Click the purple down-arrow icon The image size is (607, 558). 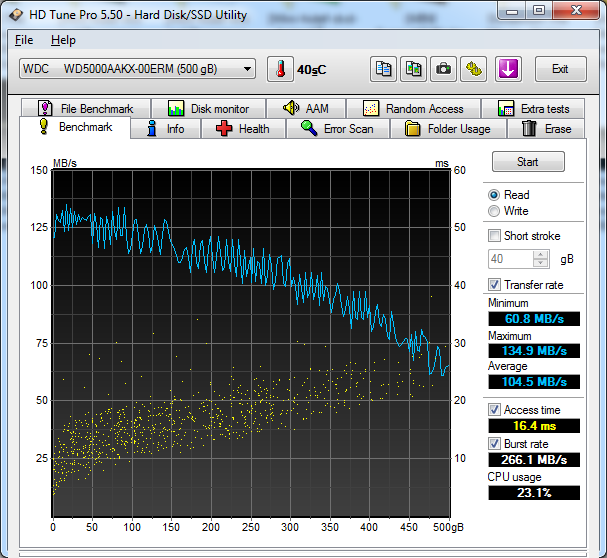tap(508, 69)
